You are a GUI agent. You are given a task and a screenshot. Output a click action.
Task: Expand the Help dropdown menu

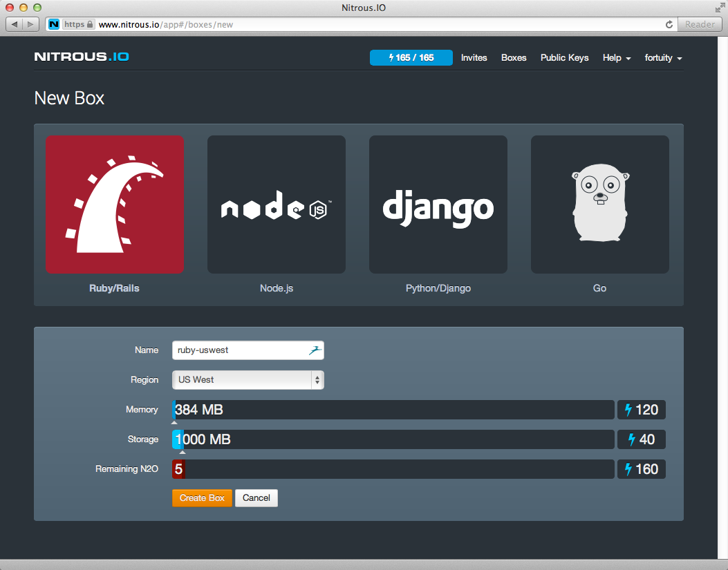coord(617,57)
